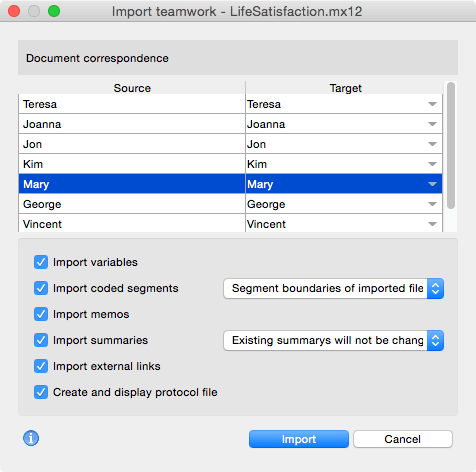476x472 pixels.
Task: Select the George source row
Action: [132, 204]
